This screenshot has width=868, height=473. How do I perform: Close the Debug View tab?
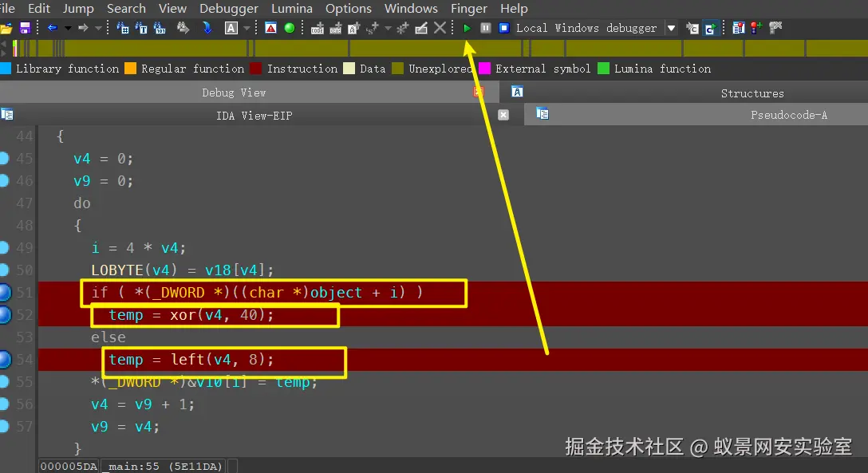tap(479, 92)
